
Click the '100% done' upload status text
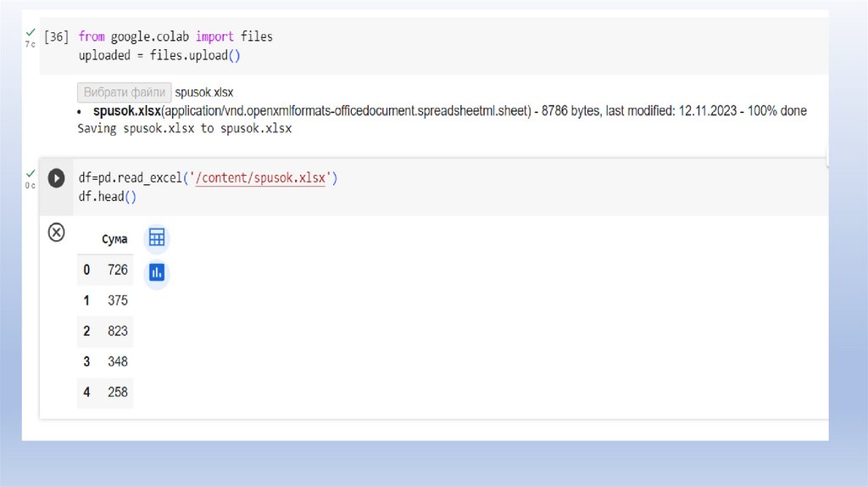click(776, 111)
